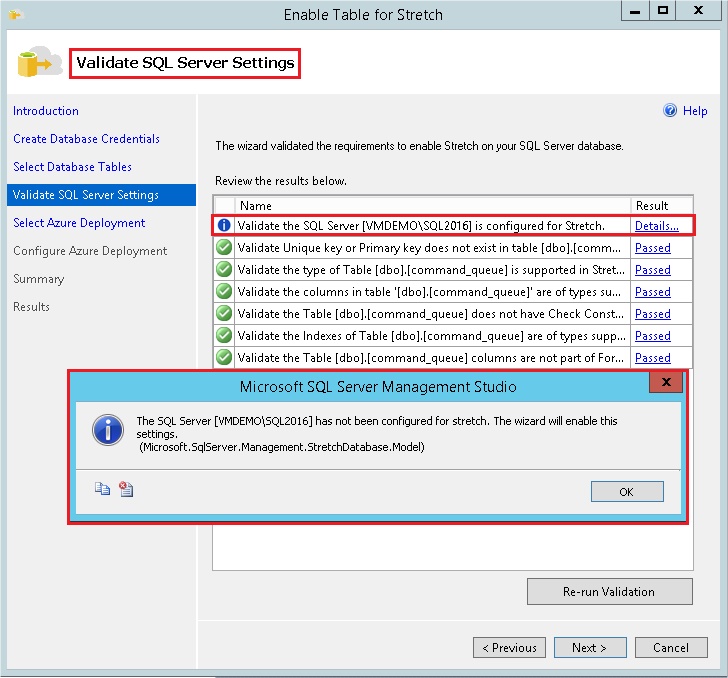Open Select Azure Deployment step
728x678 pixels.
(79, 223)
